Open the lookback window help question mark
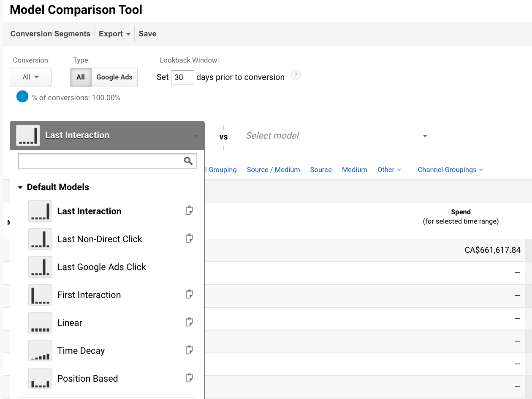This screenshot has width=532, height=399. pos(296,75)
